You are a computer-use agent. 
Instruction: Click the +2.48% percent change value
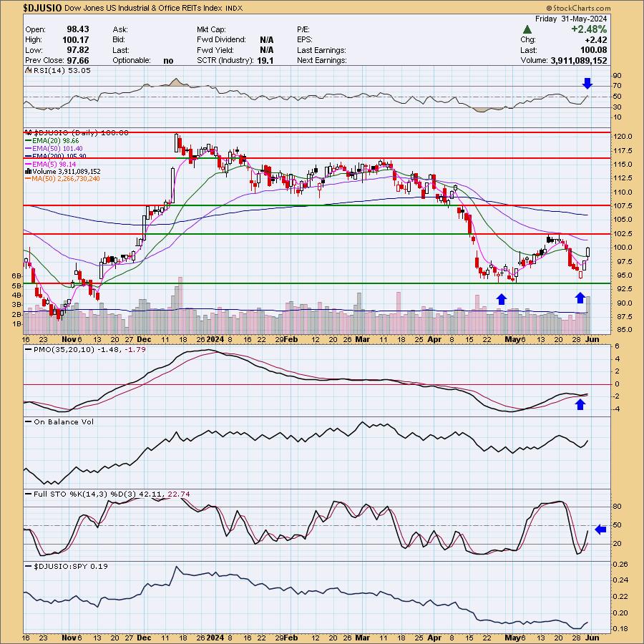click(588, 29)
